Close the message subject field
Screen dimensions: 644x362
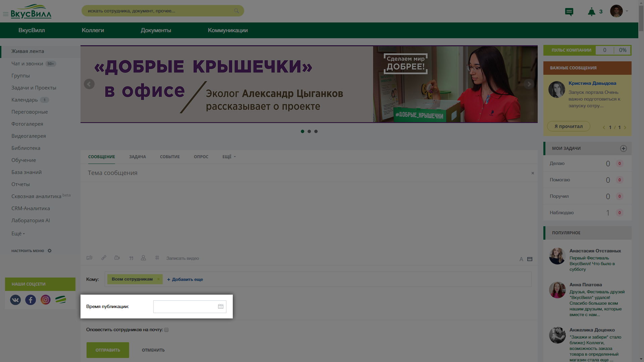pos(533,173)
